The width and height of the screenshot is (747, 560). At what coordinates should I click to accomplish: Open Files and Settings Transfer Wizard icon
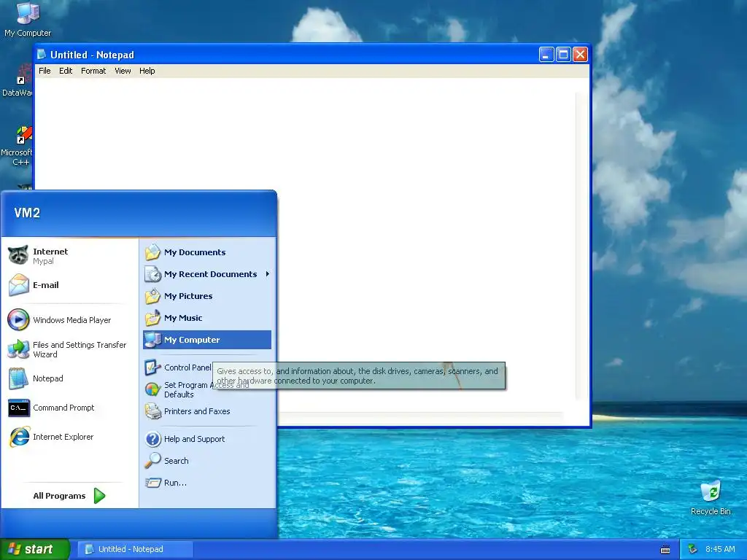(18, 349)
